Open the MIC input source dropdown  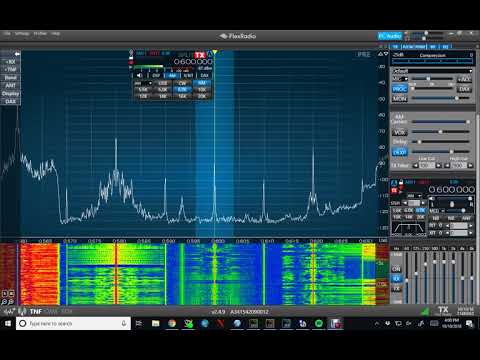coord(400,79)
